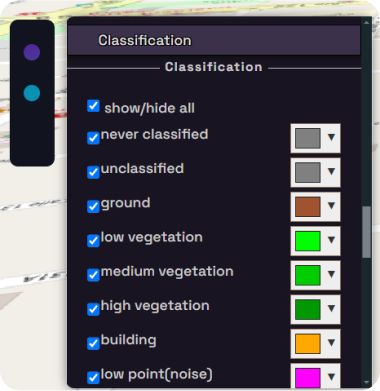Toggle the building checkbox
This screenshot has height=391, width=380.
93,344
